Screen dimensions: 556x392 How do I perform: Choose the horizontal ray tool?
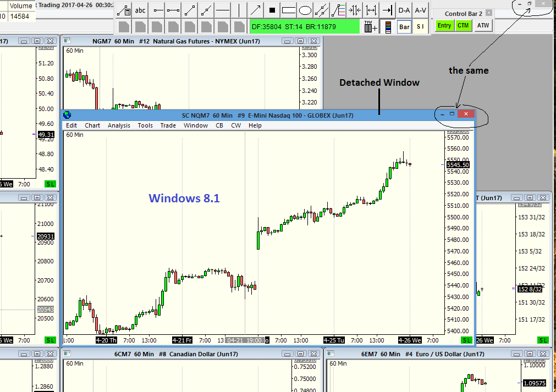(157, 10)
